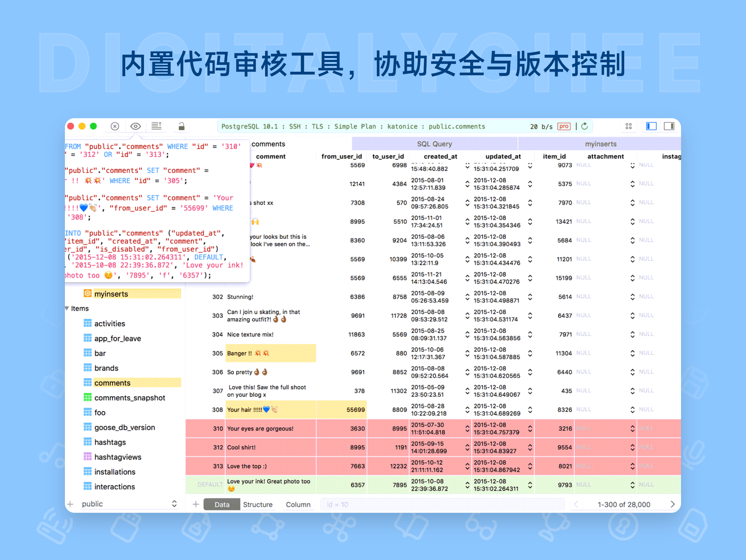Toggle the right panel icon

click(669, 126)
